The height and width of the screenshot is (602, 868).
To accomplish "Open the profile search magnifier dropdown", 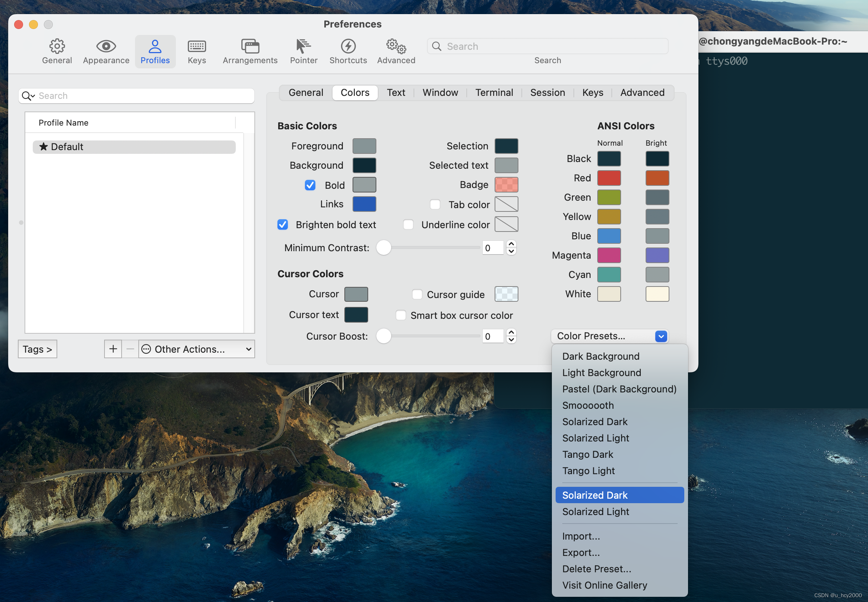I will 28,96.
